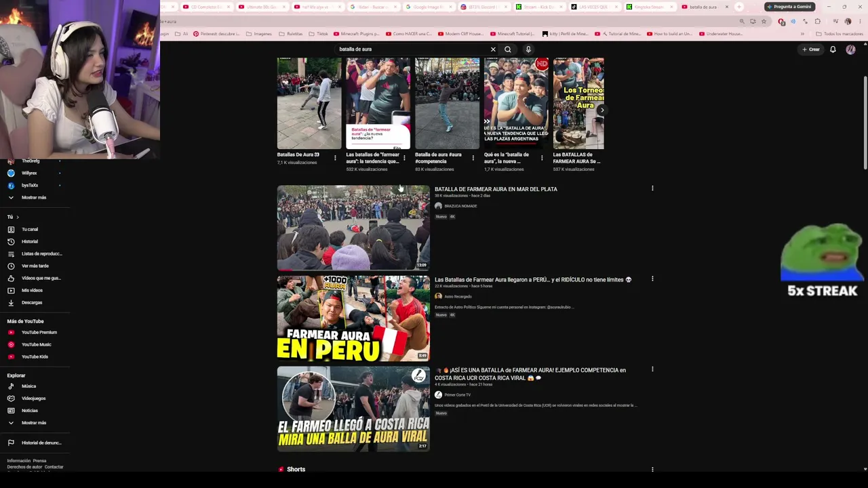Click the Crear button
Screen dimensions: 868x488
tap(811, 49)
